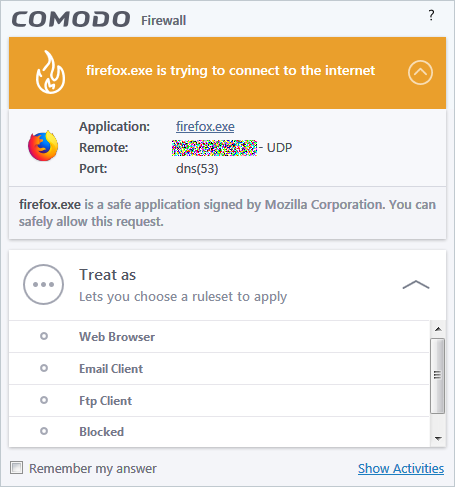This screenshot has height=487, width=455.
Task: Choose the Blocked ruleset radio button
Action: [x=44, y=431]
